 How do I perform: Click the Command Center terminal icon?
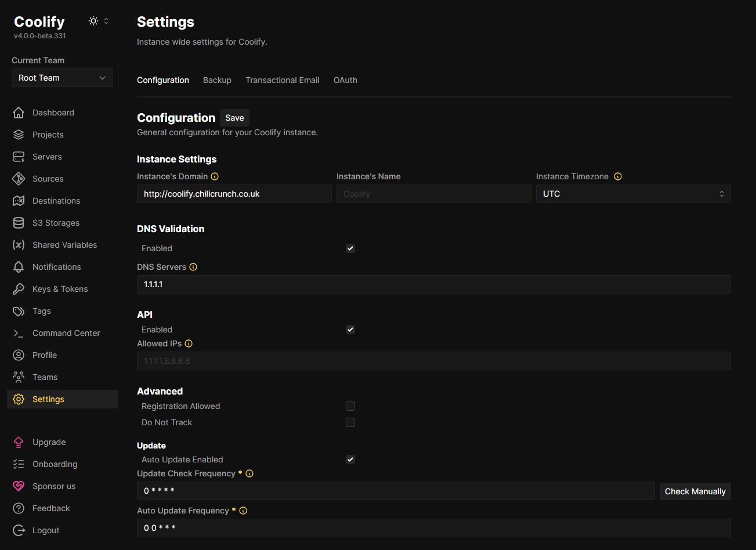tap(19, 333)
